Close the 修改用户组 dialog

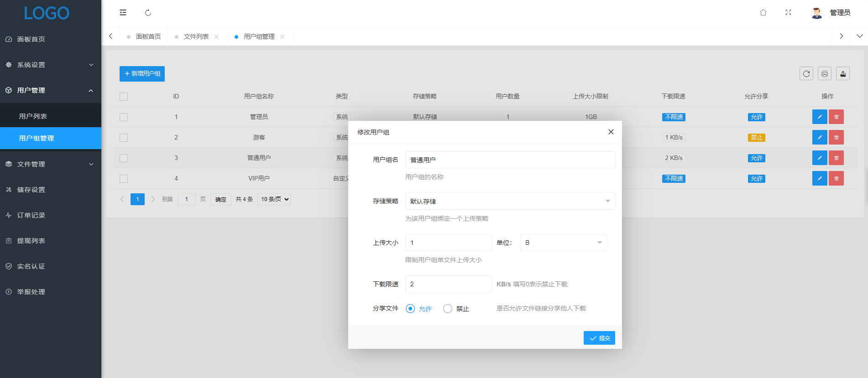[x=611, y=132]
